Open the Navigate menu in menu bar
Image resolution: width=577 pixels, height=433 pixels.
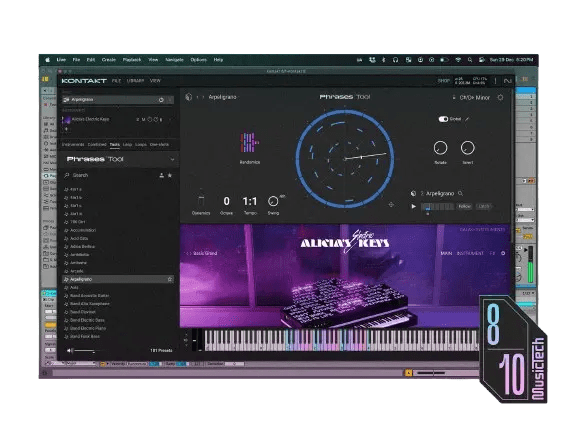(x=174, y=60)
